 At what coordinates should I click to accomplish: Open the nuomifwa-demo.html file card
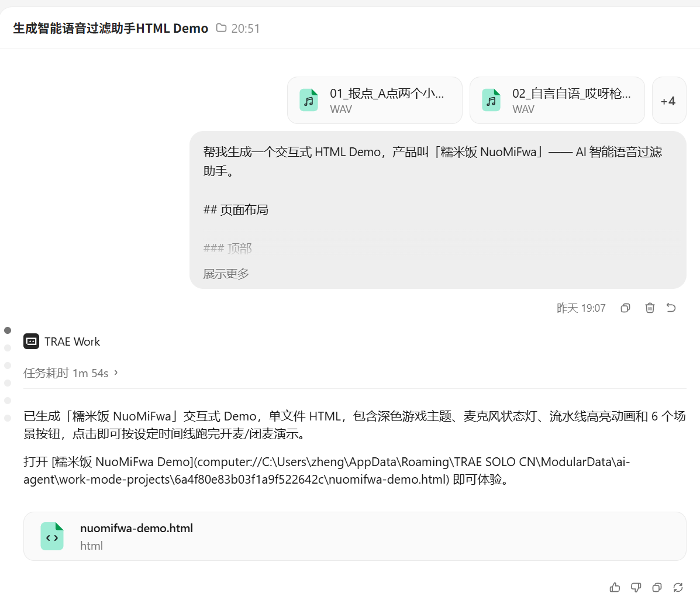coord(354,536)
